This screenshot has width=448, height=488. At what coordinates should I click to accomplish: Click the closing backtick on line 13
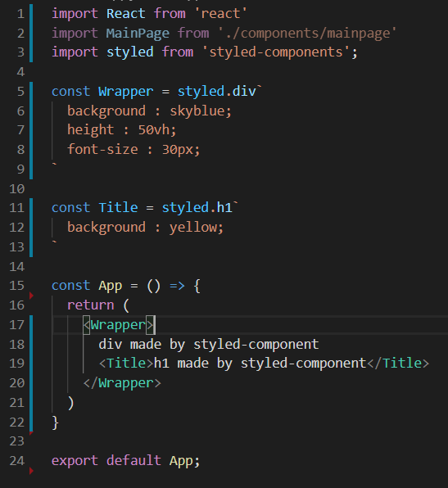[x=55, y=242]
